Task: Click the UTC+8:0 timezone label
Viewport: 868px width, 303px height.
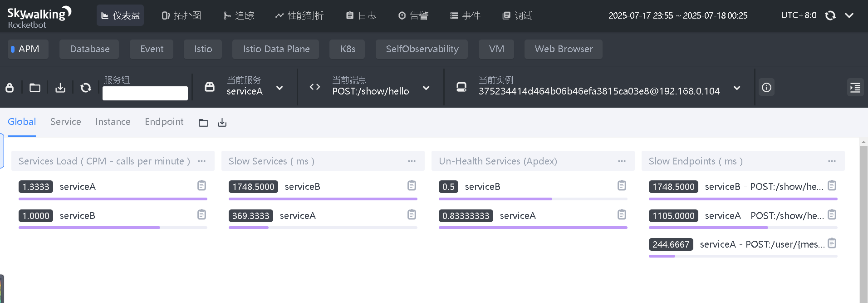Action: (x=799, y=15)
